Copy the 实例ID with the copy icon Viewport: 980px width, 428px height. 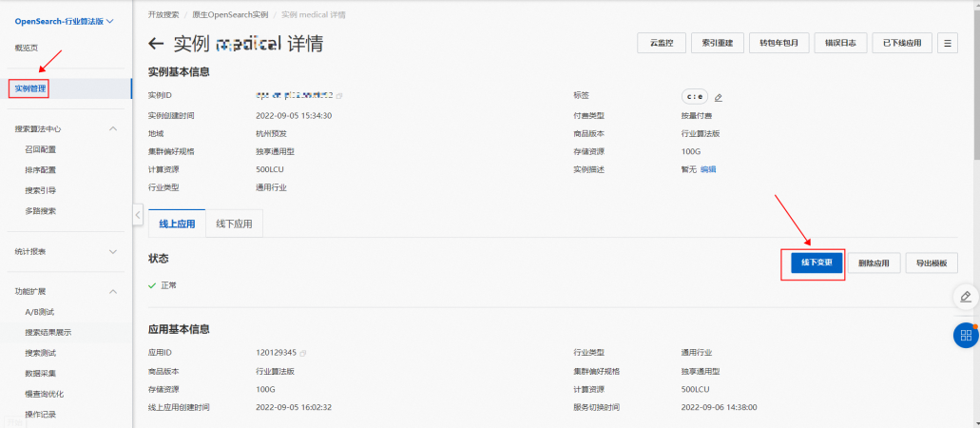[339, 96]
